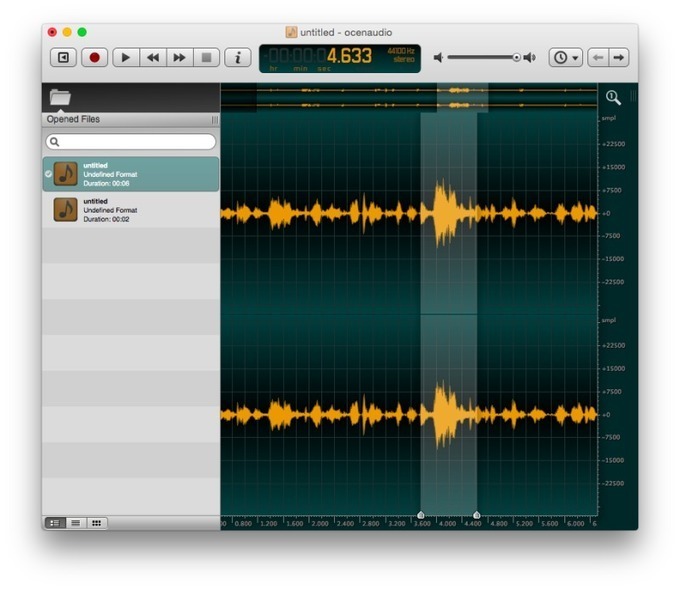Click the selection end marker near 4.400

pos(477,515)
